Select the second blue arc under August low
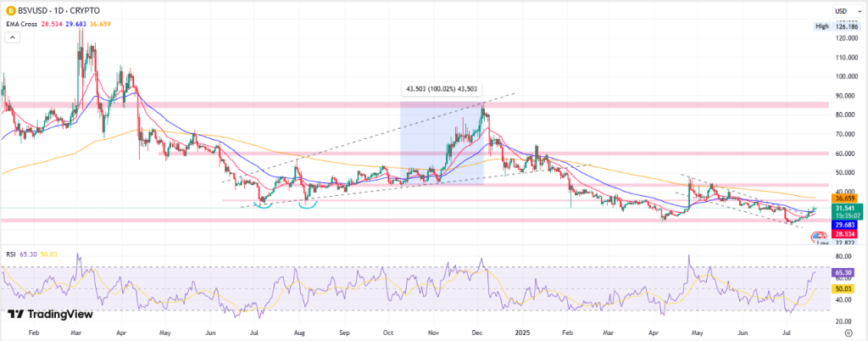868x341 pixels. [x=307, y=205]
